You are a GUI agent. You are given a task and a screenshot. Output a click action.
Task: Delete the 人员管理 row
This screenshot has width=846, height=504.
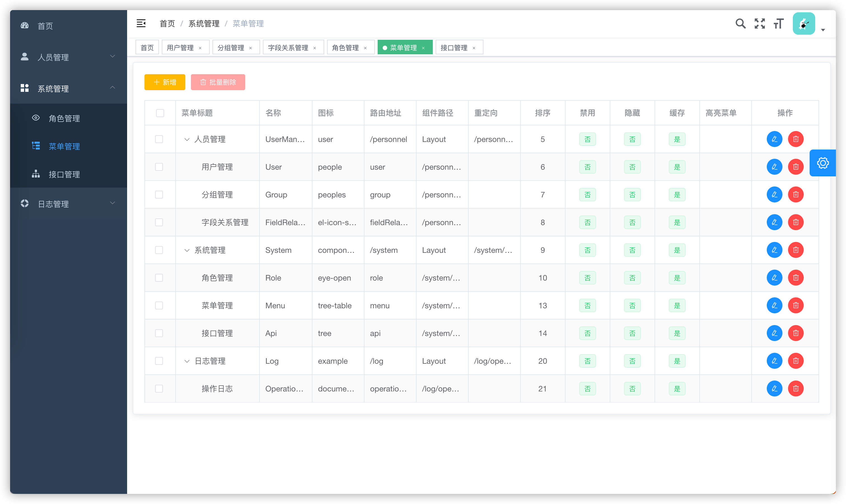[x=795, y=139]
